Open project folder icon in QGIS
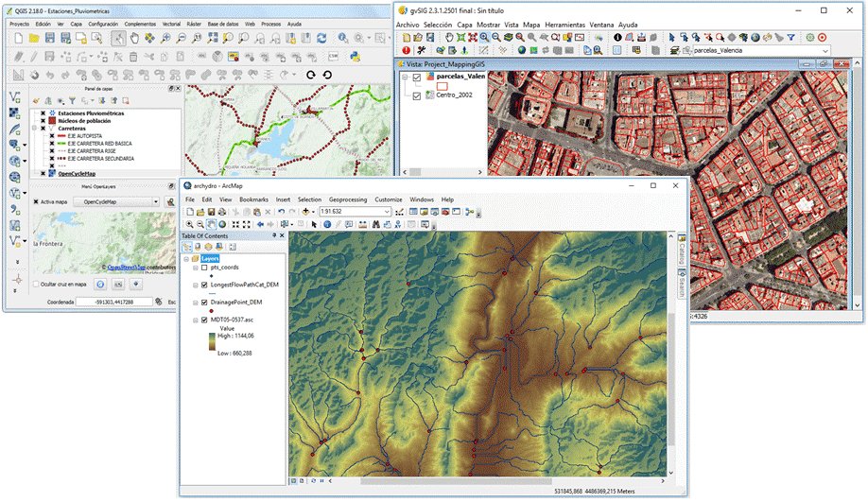868x502 pixels. [34, 38]
